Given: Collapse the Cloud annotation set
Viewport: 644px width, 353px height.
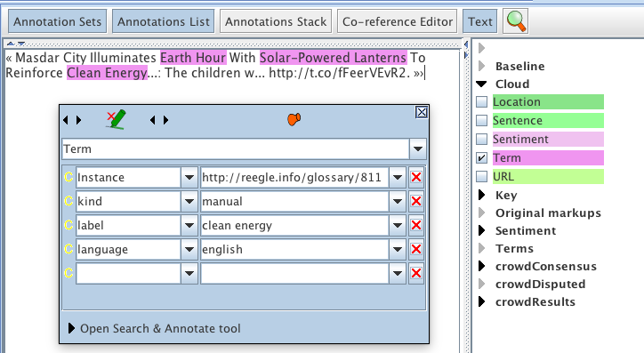Looking at the screenshot, I should click(482, 84).
